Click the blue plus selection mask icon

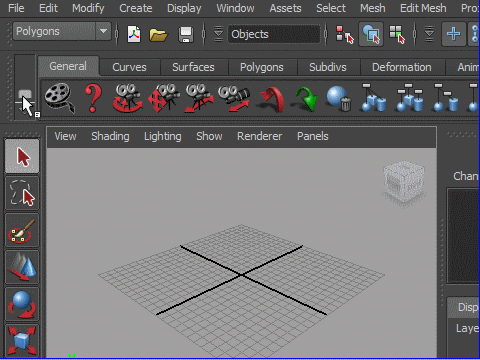click(x=453, y=34)
